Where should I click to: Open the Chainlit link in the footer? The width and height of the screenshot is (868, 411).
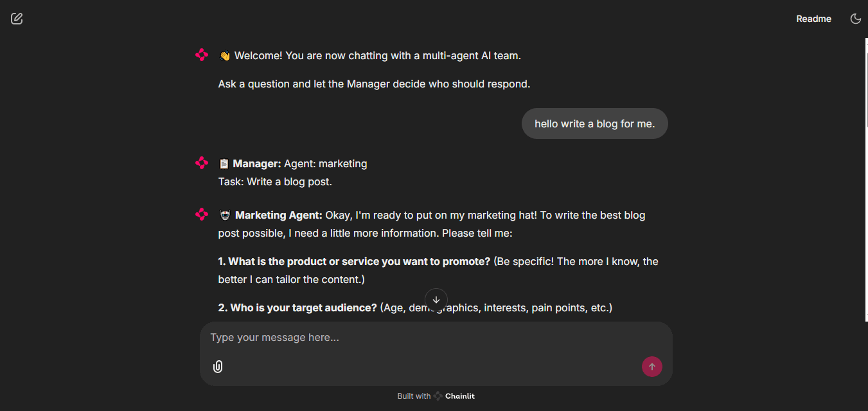tap(459, 396)
